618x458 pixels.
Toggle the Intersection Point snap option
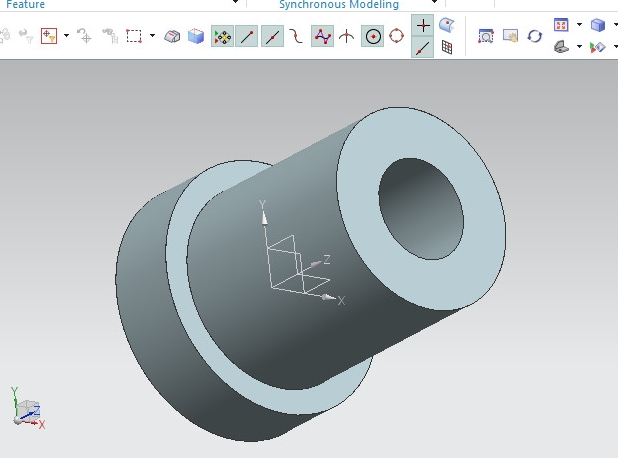coord(346,36)
